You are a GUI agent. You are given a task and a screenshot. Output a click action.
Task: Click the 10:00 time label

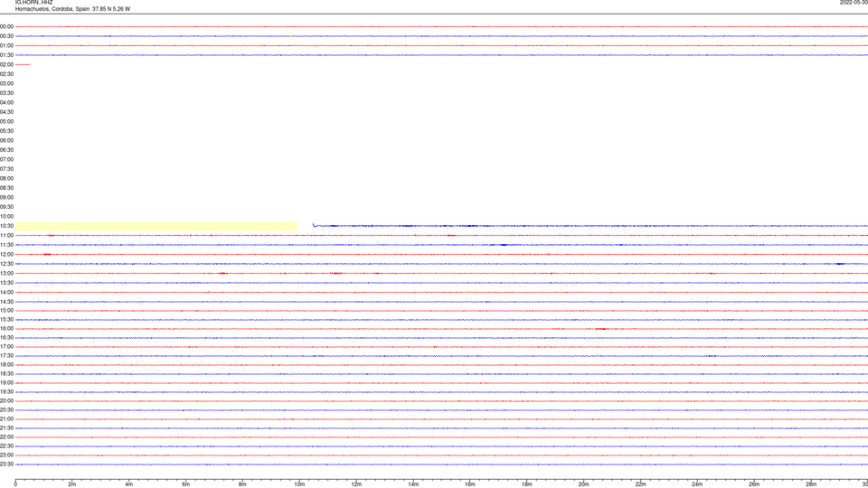coord(6,216)
